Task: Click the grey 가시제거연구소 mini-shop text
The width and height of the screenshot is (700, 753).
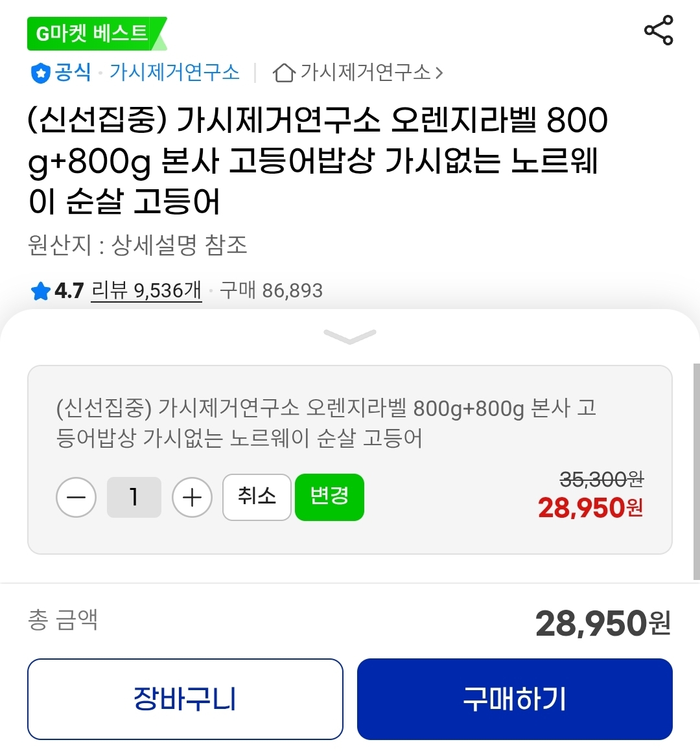Action: (x=365, y=72)
